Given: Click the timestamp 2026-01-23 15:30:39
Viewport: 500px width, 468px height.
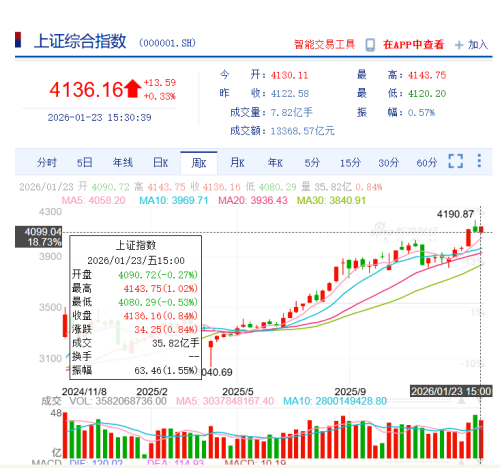Looking at the screenshot, I should pos(99,117).
